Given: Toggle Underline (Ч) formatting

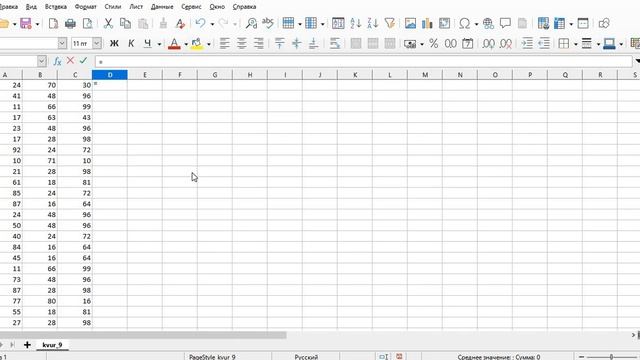Looking at the screenshot, I should 148,43.
